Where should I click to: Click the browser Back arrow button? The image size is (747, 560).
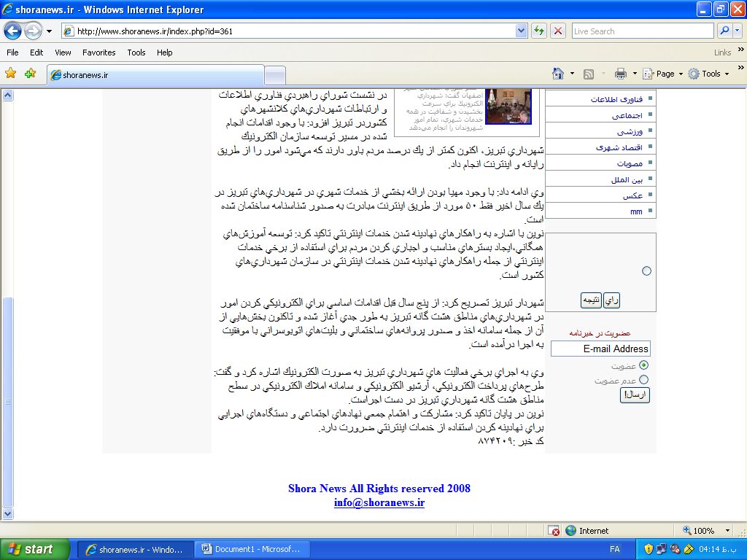click(13, 31)
